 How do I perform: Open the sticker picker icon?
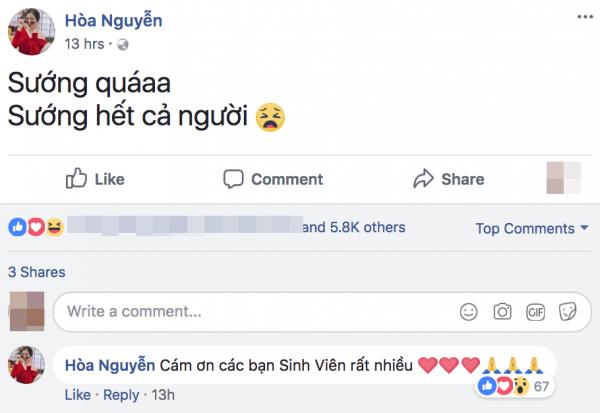click(x=567, y=312)
